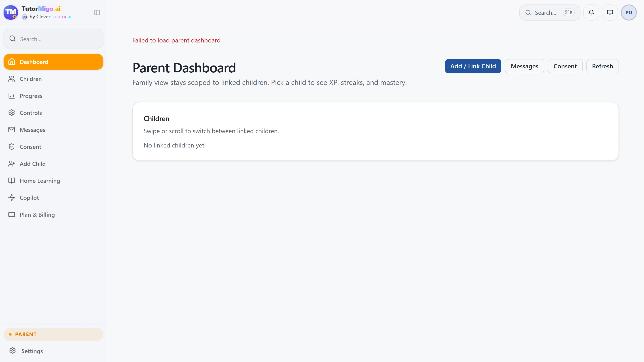
Task: Click the Copilot label in the sidebar
Action: (x=29, y=198)
